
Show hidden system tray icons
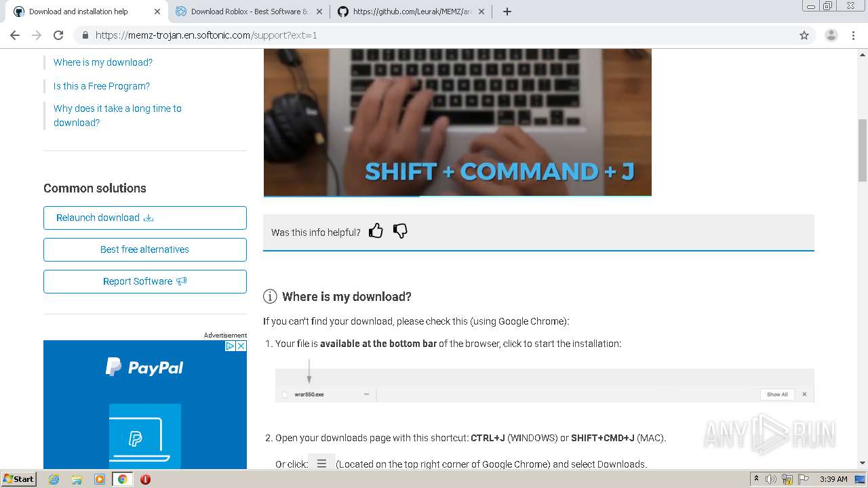pos(756,479)
